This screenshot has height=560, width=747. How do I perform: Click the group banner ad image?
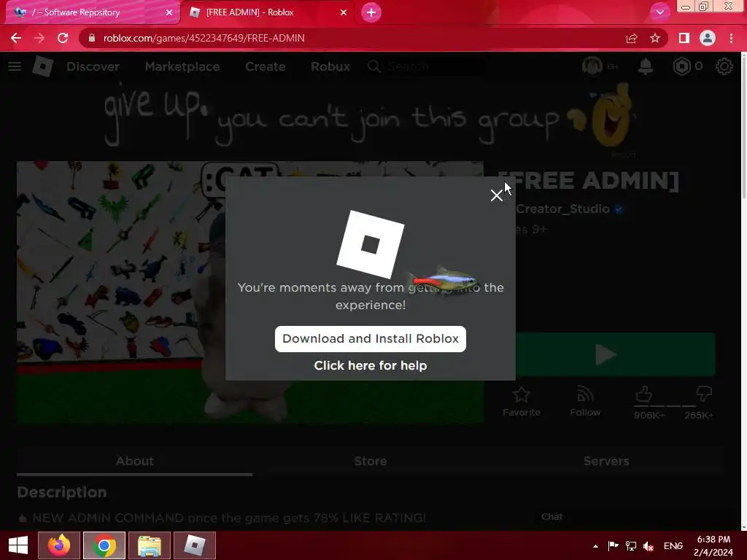click(x=370, y=117)
